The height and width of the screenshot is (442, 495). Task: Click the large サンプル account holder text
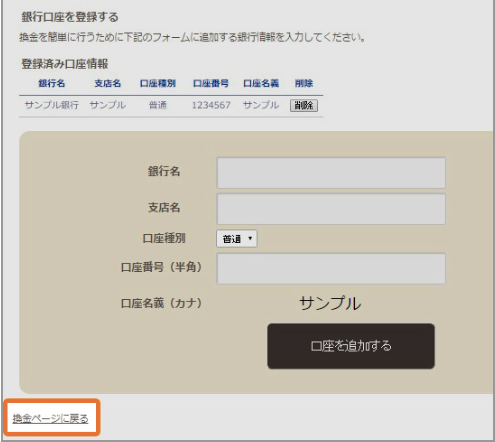point(330,303)
